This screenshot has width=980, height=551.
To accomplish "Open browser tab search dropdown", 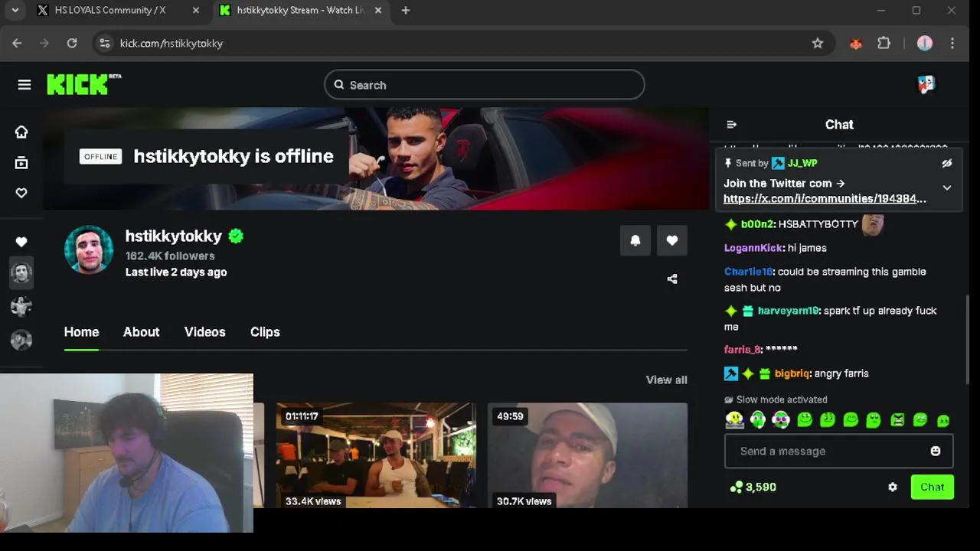I will coord(15,10).
